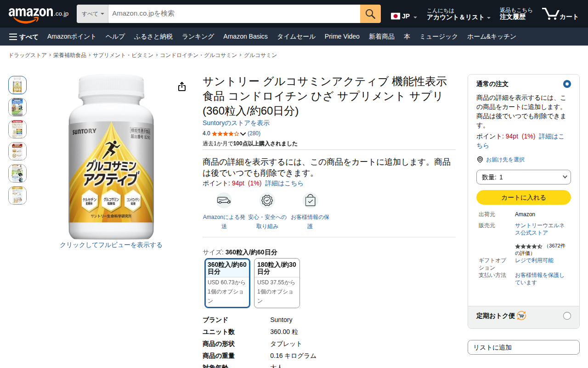The width and height of the screenshot is (588, 368).
Task: Open ドラッグストア breadcrumb link
Action: click(28, 55)
